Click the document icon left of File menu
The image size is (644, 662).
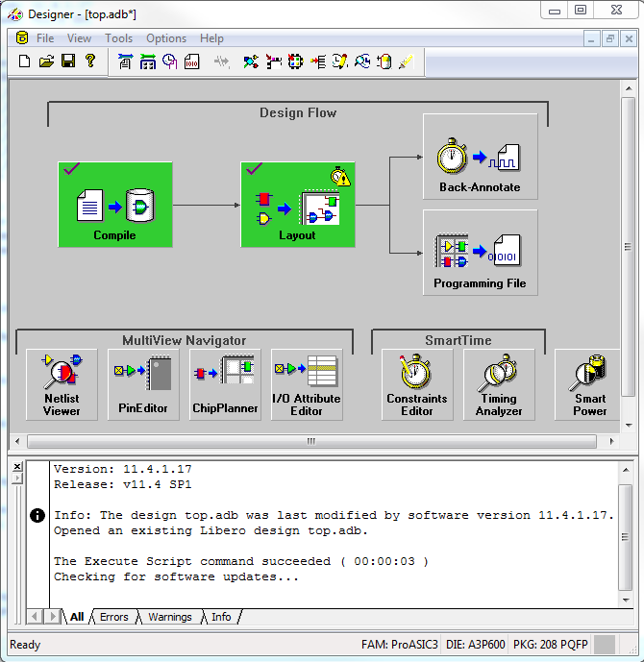coord(22,38)
